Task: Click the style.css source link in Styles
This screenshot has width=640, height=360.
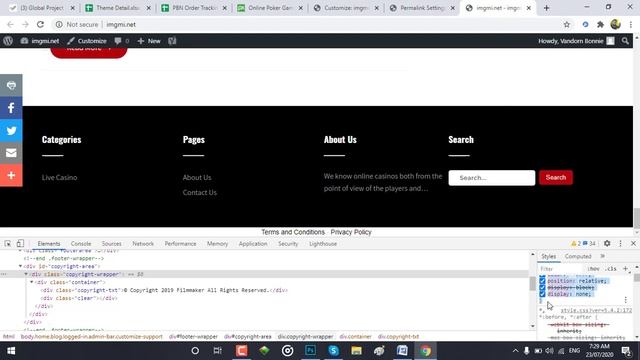Action: 596,310
